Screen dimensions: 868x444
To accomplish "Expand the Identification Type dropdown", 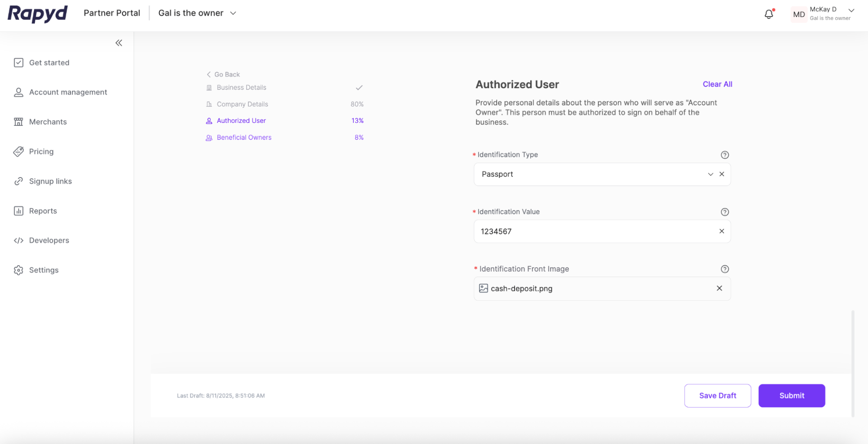I will 710,174.
